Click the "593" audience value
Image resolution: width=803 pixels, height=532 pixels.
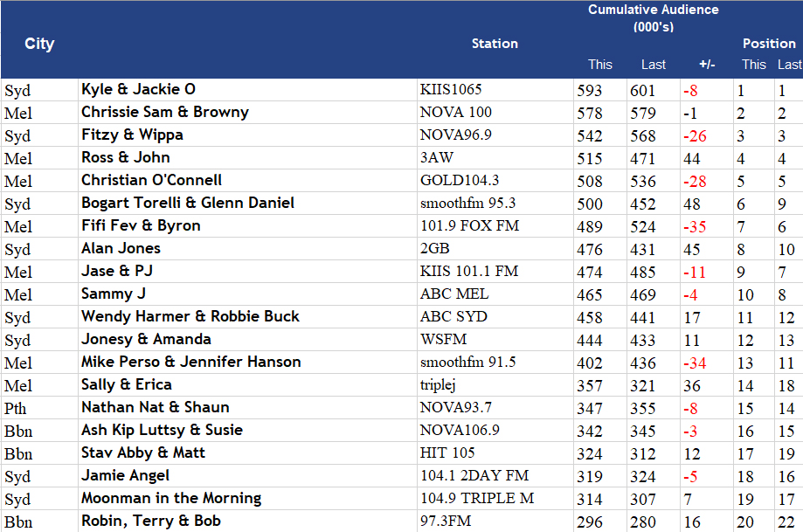click(590, 91)
